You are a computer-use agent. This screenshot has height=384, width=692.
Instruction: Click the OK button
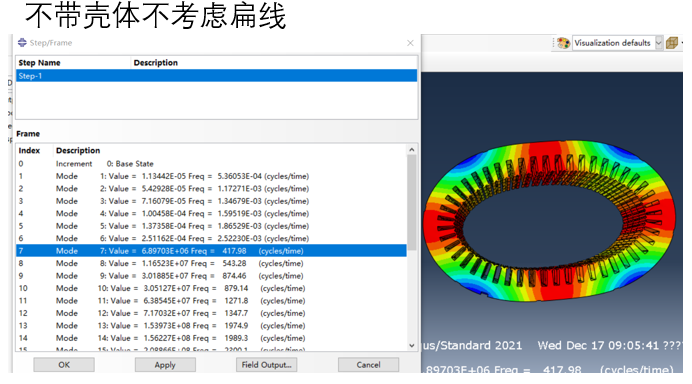(64, 365)
